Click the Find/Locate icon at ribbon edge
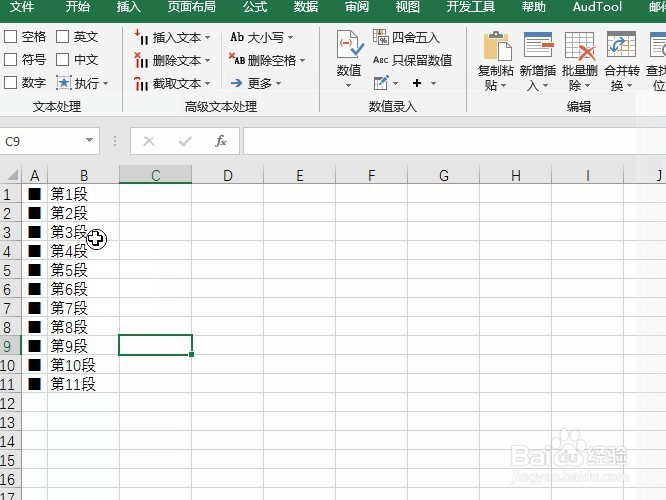 (658, 45)
